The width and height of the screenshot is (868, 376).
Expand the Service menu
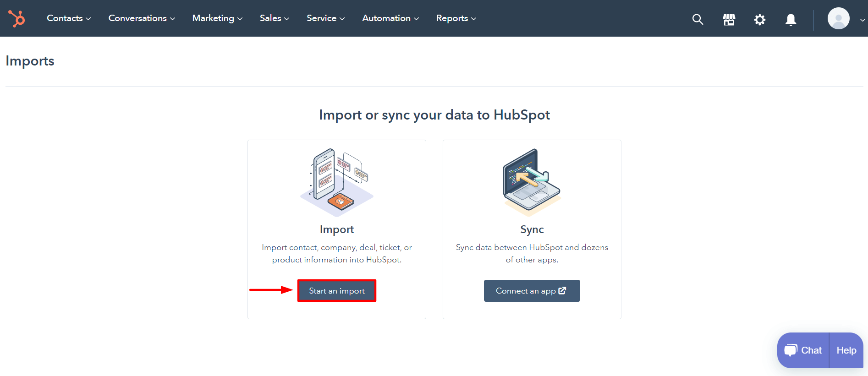(325, 18)
